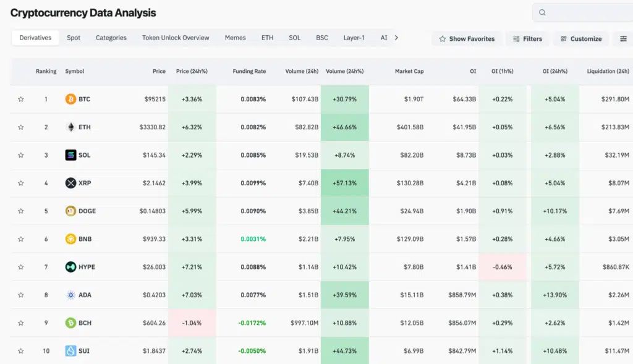Switch to the Spot tab
633x364 pixels.
coord(74,38)
